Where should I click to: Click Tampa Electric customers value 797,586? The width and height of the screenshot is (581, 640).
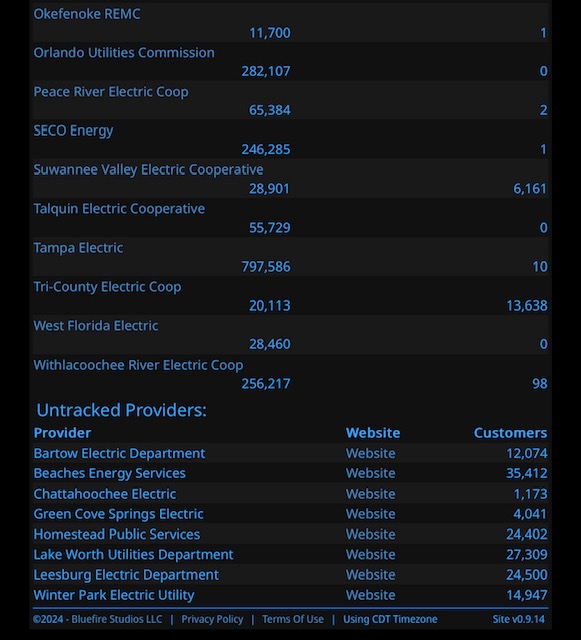click(266, 267)
